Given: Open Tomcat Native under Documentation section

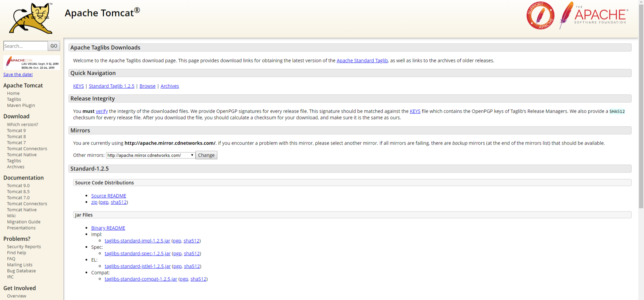Looking at the screenshot, I should pyautogui.click(x=22, y=210).
